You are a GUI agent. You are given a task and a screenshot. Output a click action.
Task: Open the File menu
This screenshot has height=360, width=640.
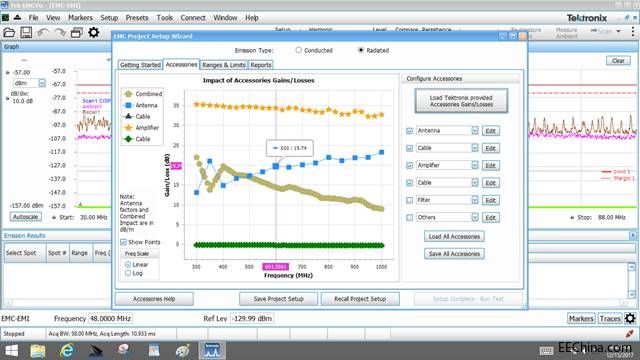[33, 18]
